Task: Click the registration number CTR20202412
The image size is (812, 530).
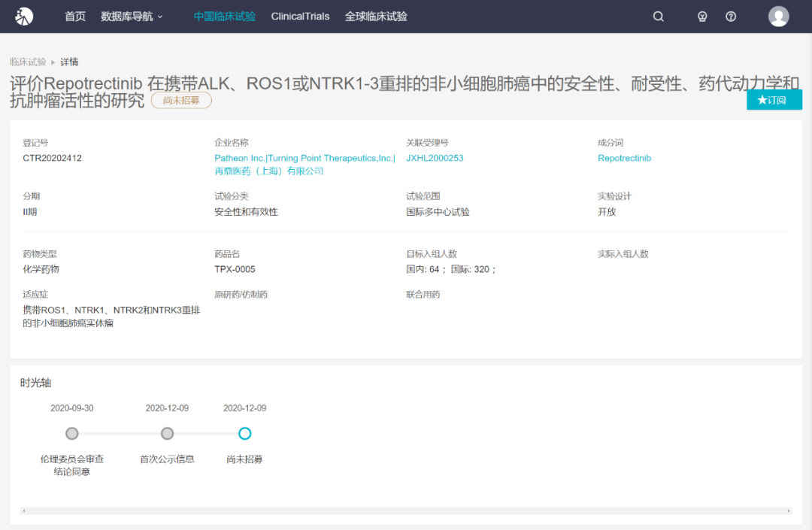Action: [53, 158]
